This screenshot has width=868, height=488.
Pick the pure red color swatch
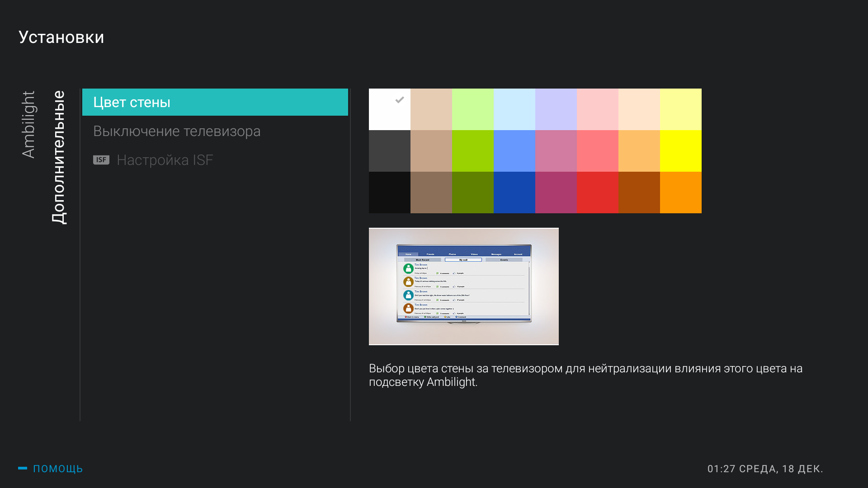pos(597,192)
